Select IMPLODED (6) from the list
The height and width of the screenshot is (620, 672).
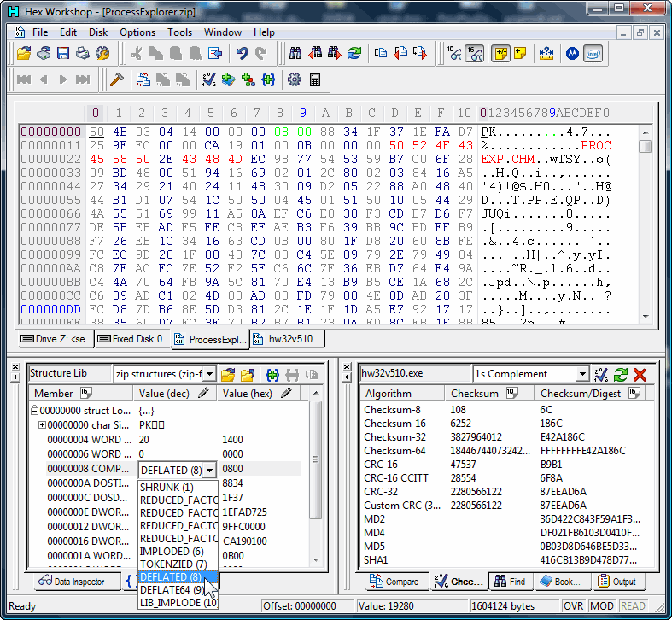click(178, 552)
